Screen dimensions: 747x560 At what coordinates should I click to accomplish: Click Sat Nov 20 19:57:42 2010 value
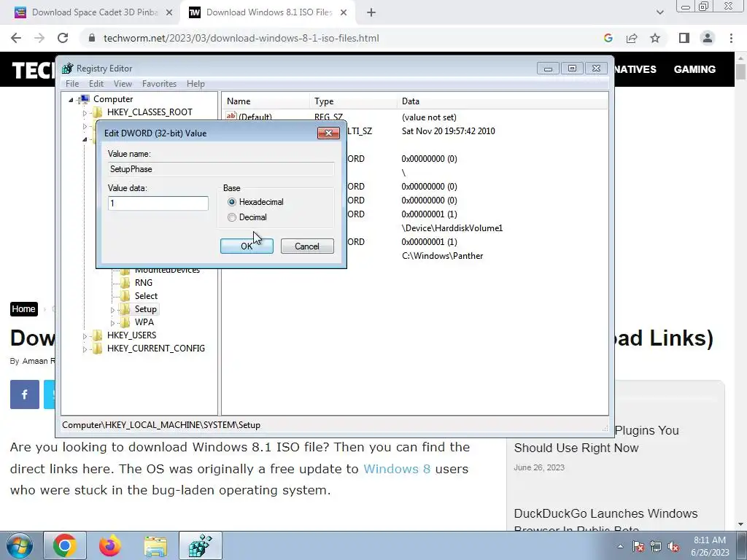(x=449, y=131)
